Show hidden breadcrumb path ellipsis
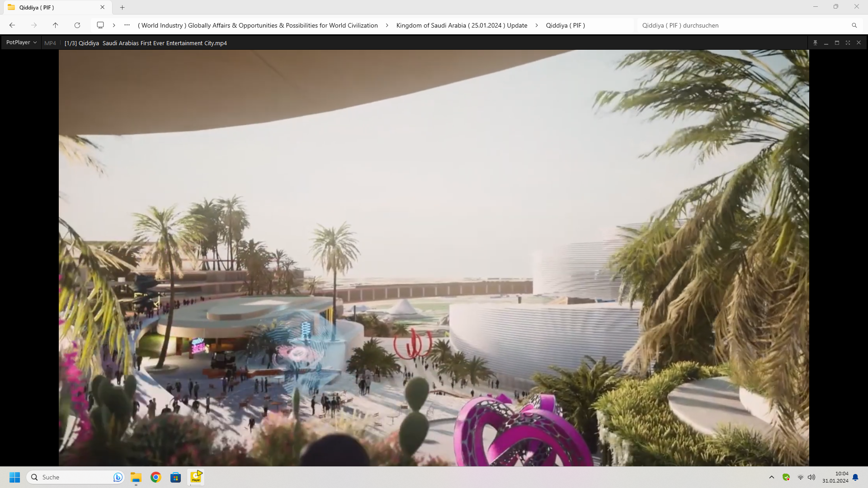868x488 pixels. [127, 25]
